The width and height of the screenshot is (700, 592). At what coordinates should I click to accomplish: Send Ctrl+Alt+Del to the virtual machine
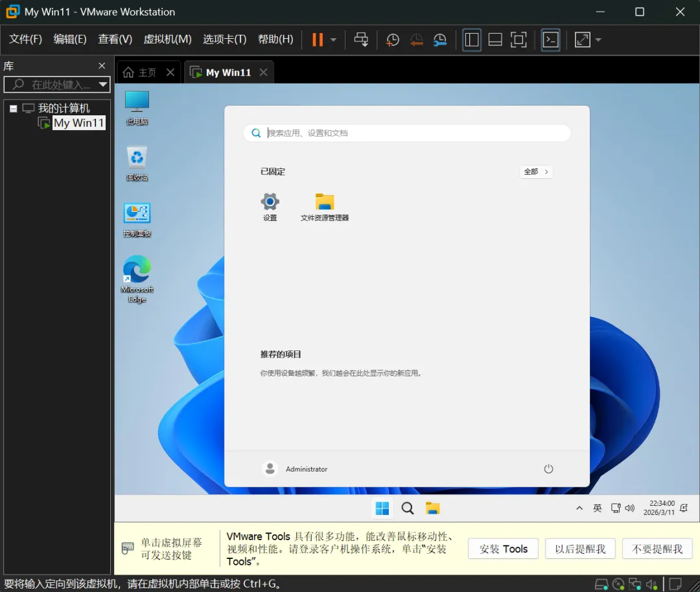click(361, 40)
